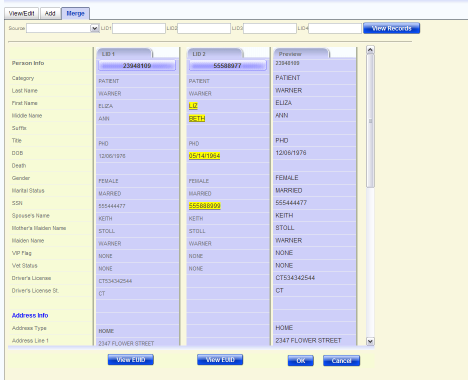This screenshot has height=380, width=468.
Task: Click the LID 2 column tab
Action: (215, 54)
